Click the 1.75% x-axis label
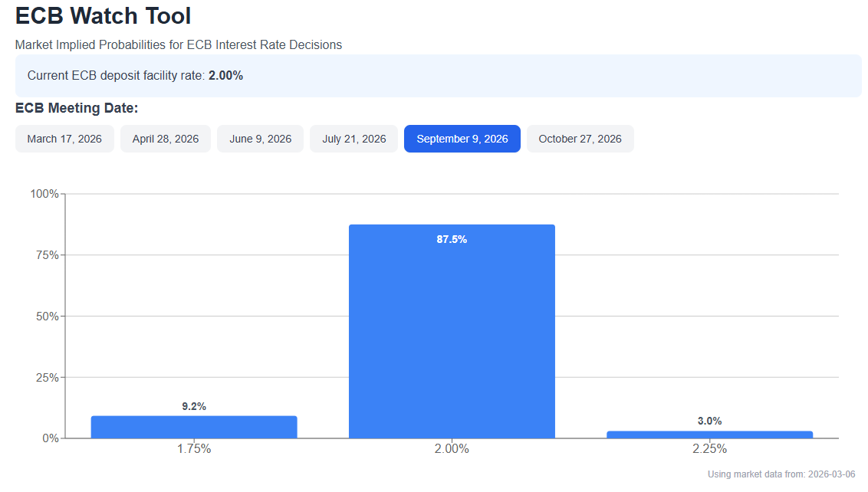Viewport: 868px width, 492px height. coord(193,449)
